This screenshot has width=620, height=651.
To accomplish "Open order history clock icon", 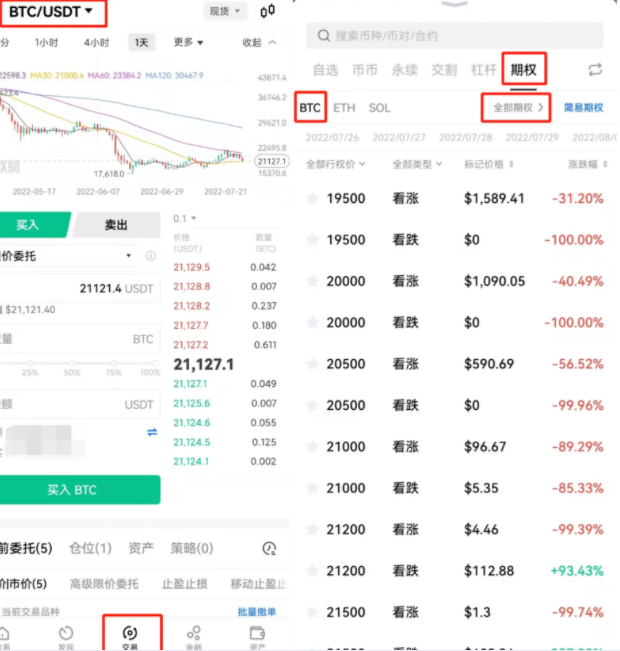I will (x=269, y=548).
